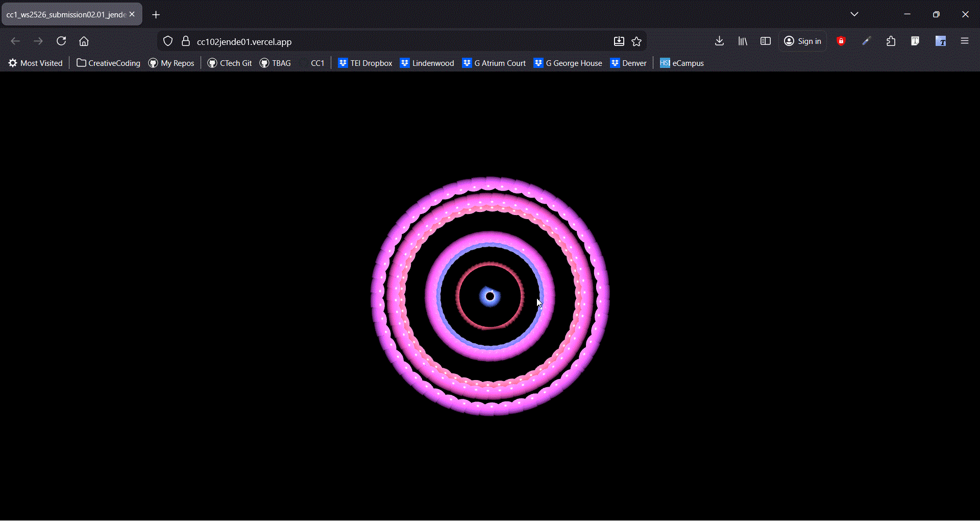
Task: Reload the current page
Action: click(x=61, y=41)
